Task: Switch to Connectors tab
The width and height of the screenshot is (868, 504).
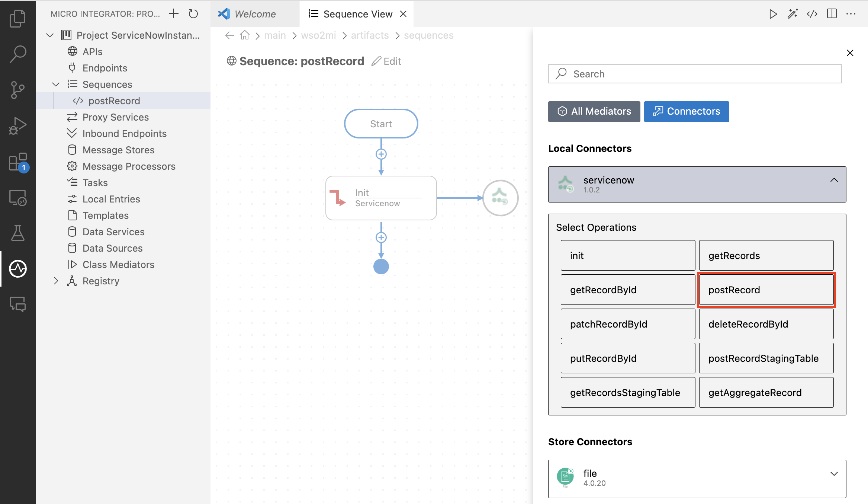Action: (686, 111)
